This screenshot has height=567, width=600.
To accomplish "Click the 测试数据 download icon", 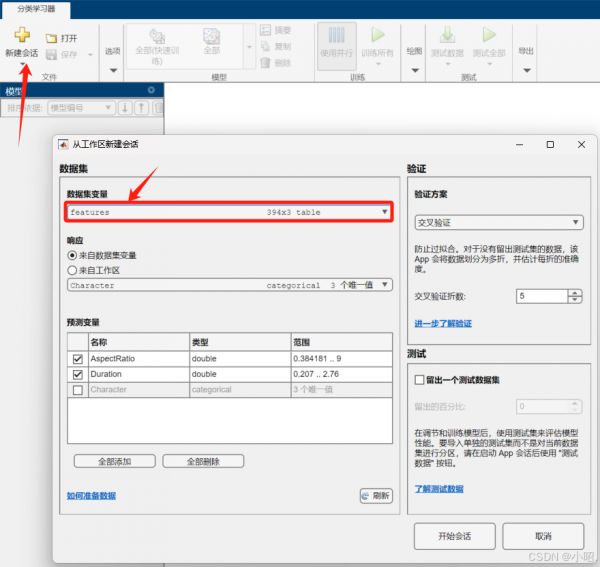I will pyautogui.click(x=447, y=35).
